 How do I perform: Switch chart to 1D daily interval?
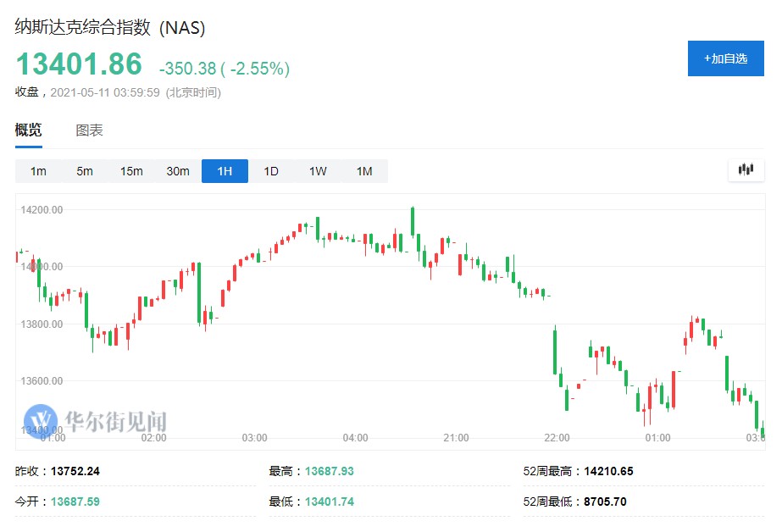[x=271, y=171]
